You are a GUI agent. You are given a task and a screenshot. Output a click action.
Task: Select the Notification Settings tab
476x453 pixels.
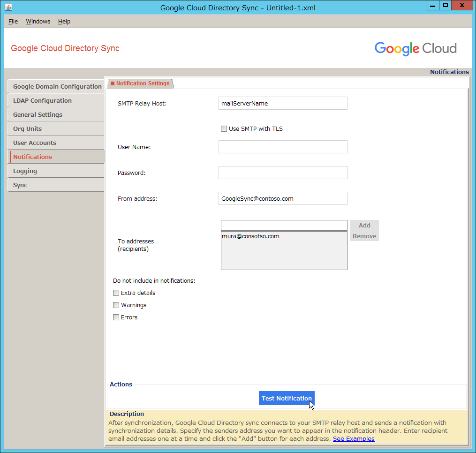tap(140, 83)
